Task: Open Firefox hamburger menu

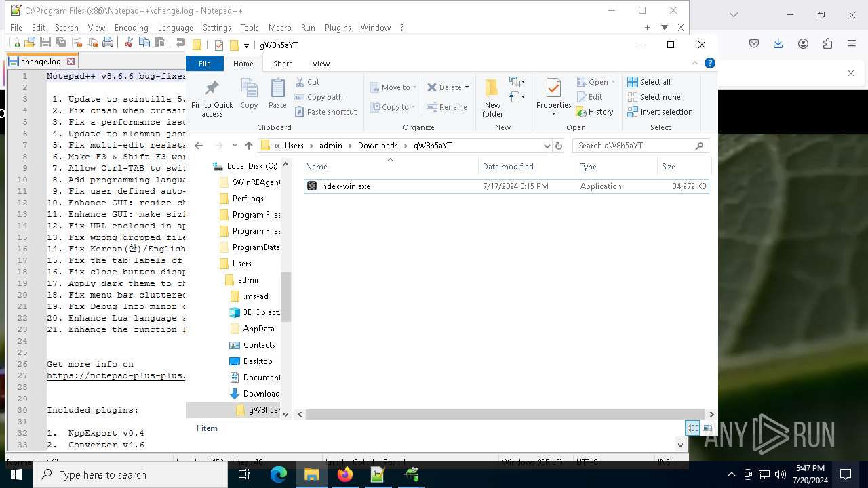Action: click(x=852, y=43)
